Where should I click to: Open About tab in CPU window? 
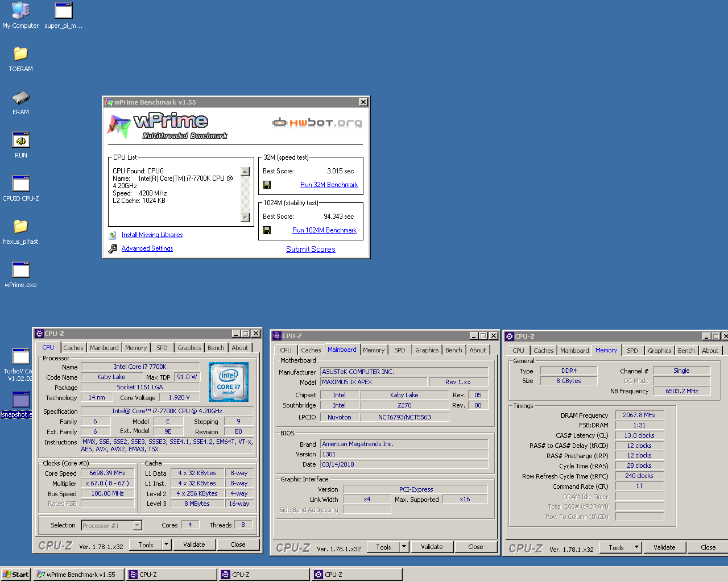(x=239, y=348)
